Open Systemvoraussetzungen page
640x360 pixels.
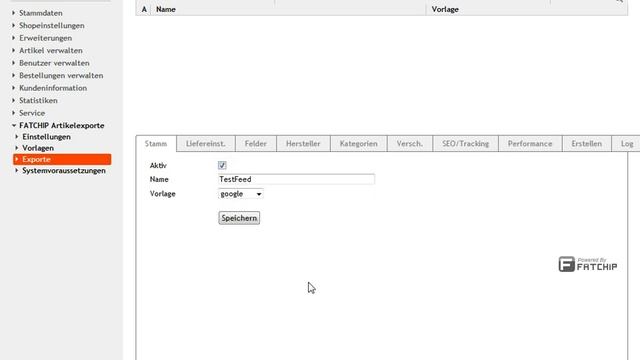64,171
